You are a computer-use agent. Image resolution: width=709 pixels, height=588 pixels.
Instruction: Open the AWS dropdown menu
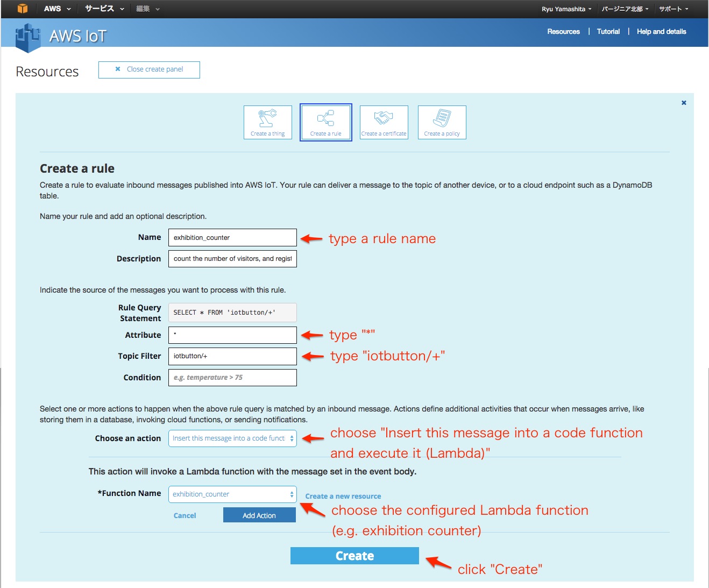point(57,9)
